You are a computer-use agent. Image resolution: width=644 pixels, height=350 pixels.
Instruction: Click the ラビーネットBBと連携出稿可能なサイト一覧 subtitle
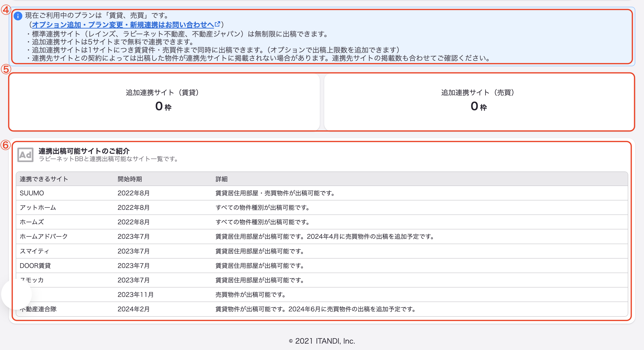point(108,159)
